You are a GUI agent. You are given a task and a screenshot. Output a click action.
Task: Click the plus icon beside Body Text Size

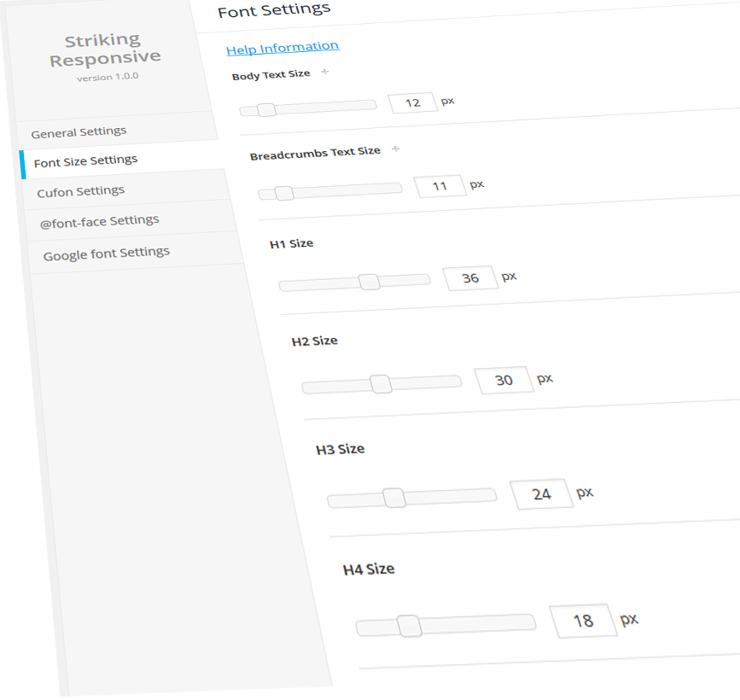click(x=324, y=73)
